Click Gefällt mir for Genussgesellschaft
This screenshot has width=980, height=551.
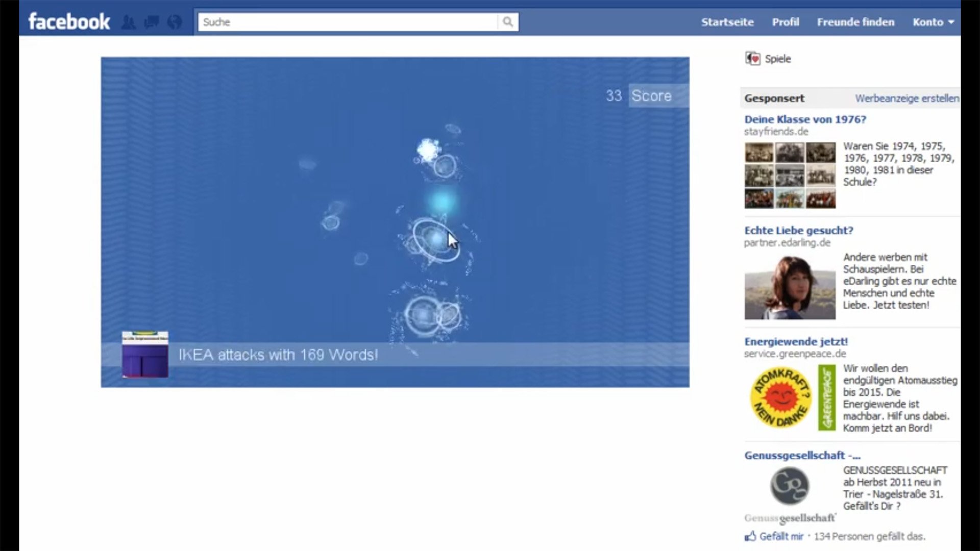781,536
